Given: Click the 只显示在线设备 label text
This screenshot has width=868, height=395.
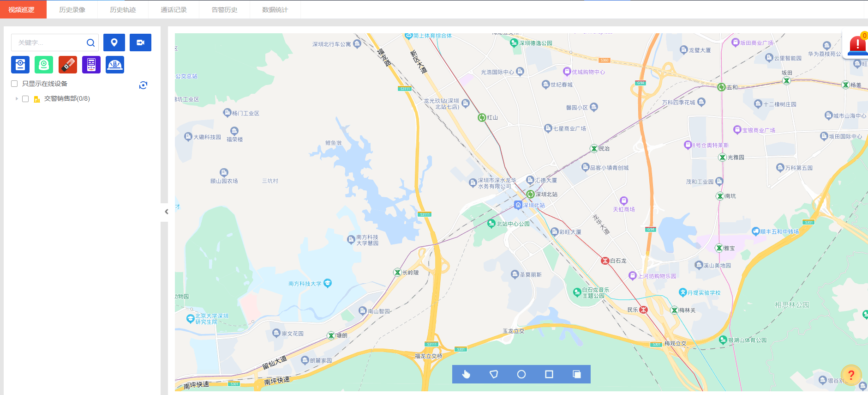Looking at the screenshot, I should point(45,84).
